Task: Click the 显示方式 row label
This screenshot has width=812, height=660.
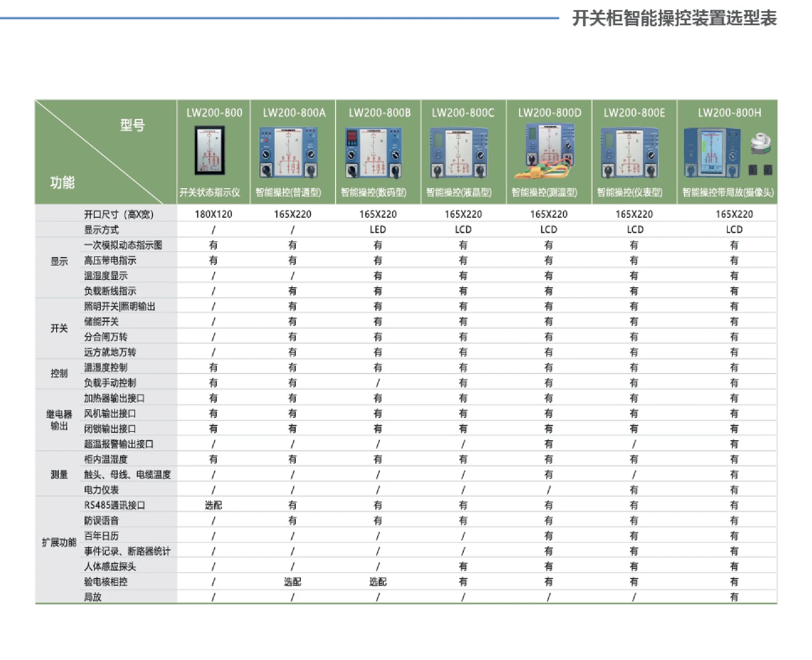Action: click(101, 229)
